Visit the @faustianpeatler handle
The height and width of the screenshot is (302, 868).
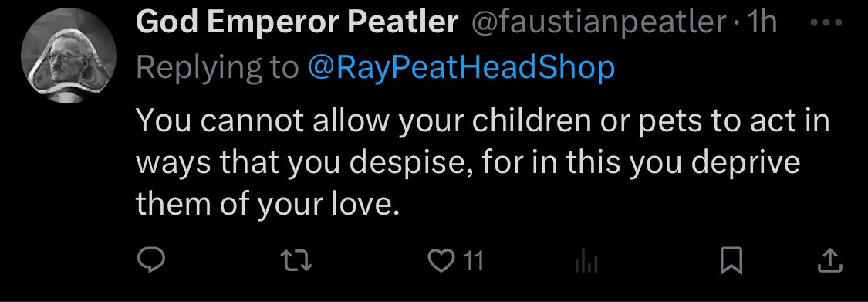click(599, 23)
